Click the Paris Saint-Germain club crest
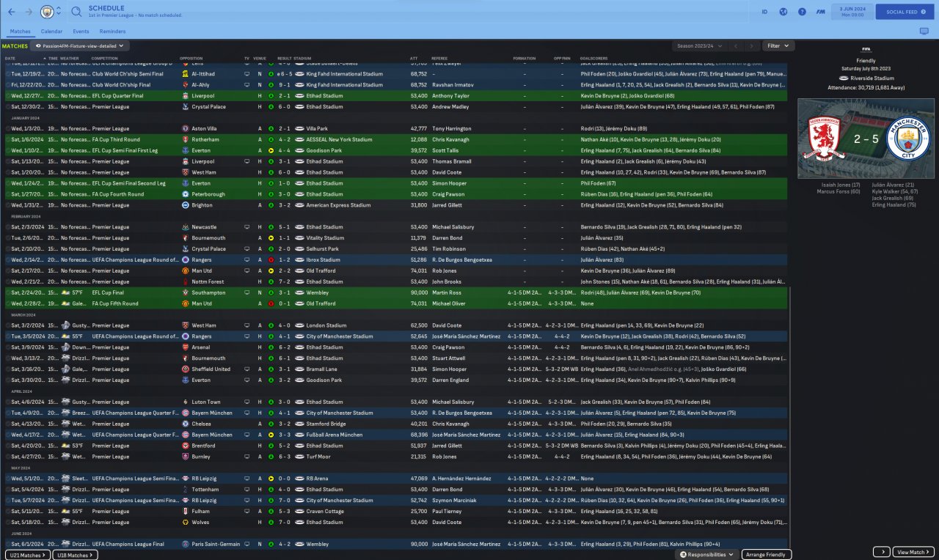This screenshot has height=560, width=939. point(185,545)
